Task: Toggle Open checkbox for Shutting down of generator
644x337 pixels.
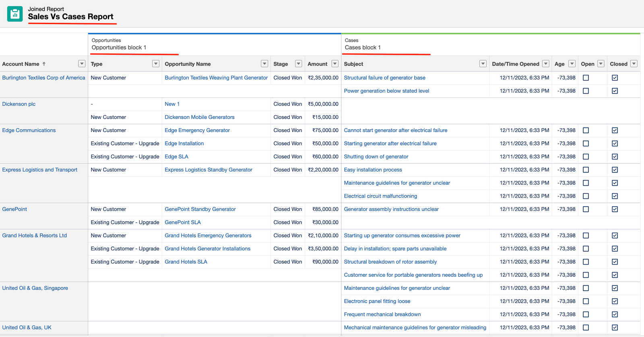Action: click(x=586, y=157)
